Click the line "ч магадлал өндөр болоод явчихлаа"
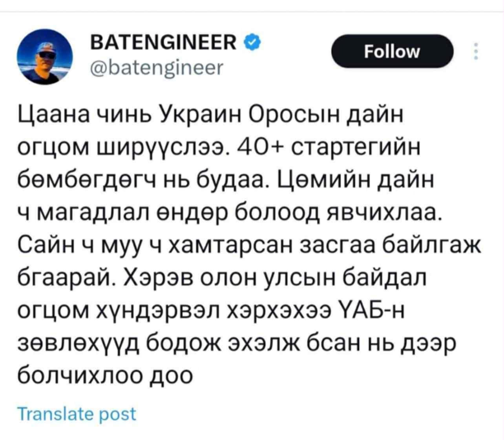 coord(230,213)
